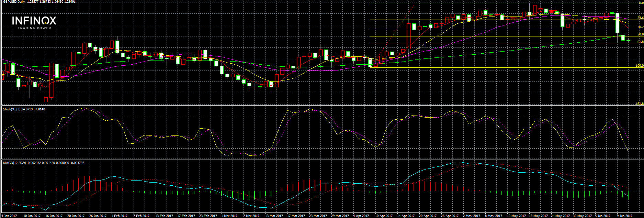Select the 13 Mar 2017 date marker
This screenshot has width=644, height=218.
tap(274, 216)
